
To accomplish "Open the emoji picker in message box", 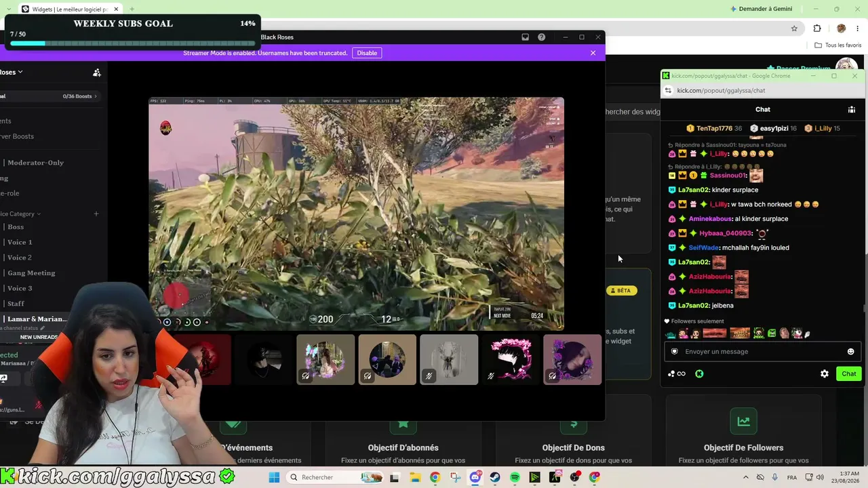I will click(850, 352).
